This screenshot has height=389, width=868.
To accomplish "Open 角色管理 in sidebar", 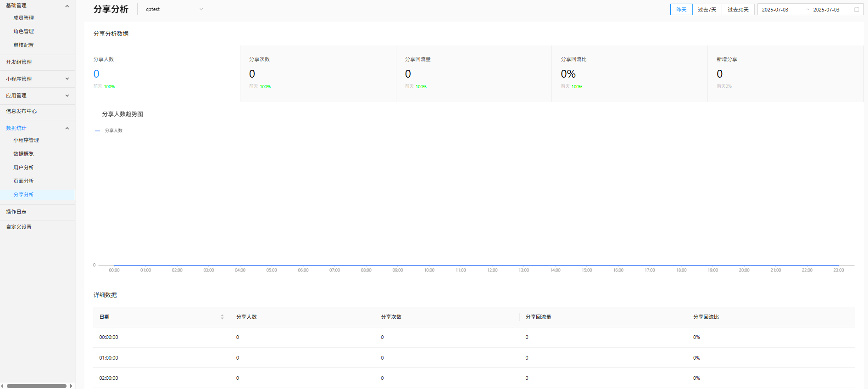I will (x=23, y=31).
